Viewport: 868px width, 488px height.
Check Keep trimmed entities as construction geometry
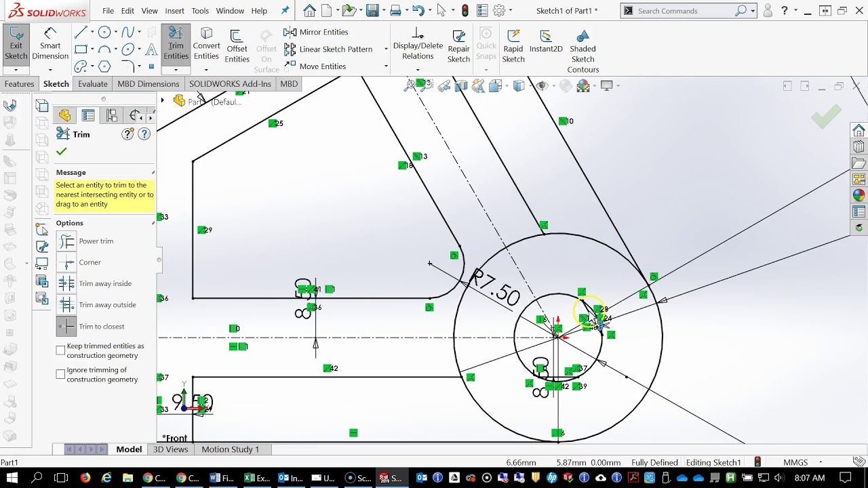60,350
